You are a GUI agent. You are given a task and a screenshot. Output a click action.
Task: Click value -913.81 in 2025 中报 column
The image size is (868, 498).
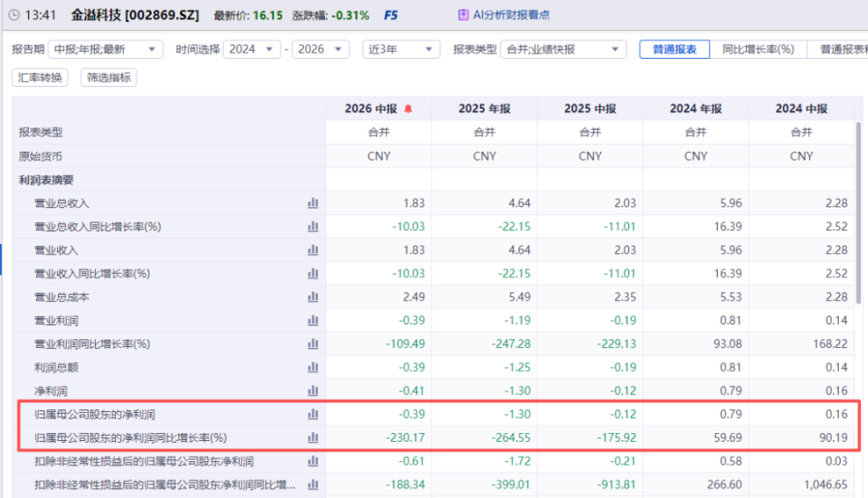tap(617, 484)
